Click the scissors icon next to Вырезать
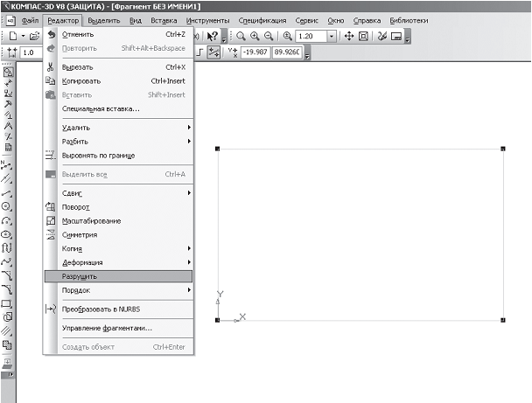The width and height of the screenshot is (532, 403). pos(51,66)
